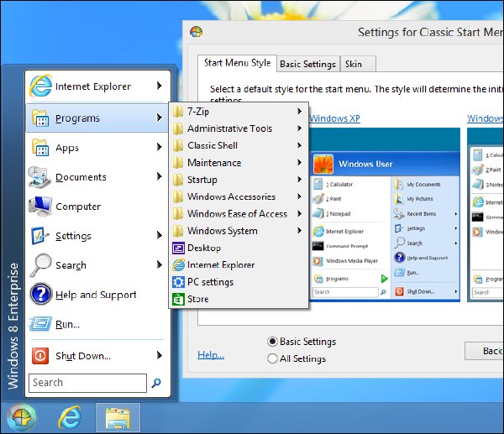Click the Classic Shell logo in settings title
The width and height of the screenshot is (504, 434).
(196, 32)
